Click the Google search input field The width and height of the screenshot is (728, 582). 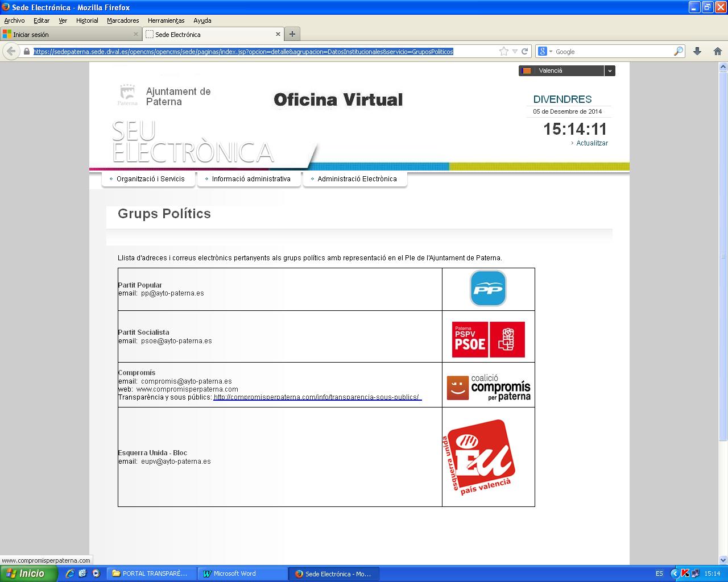[613, 51]
